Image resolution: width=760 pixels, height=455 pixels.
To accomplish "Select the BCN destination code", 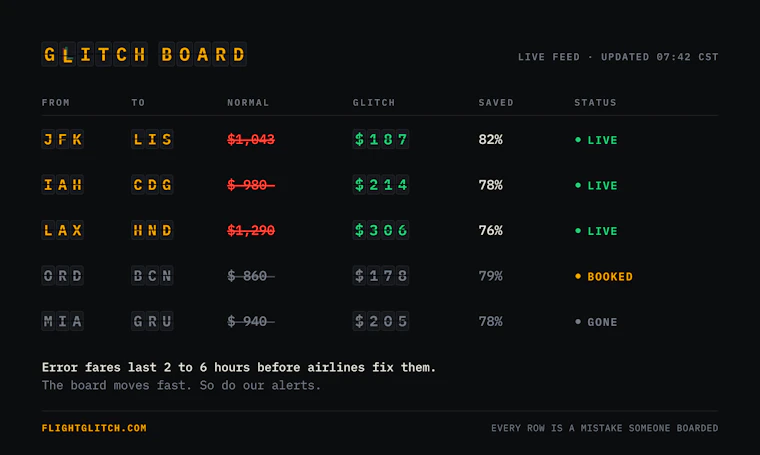I will pyautogui.click(x=152, y=276).
